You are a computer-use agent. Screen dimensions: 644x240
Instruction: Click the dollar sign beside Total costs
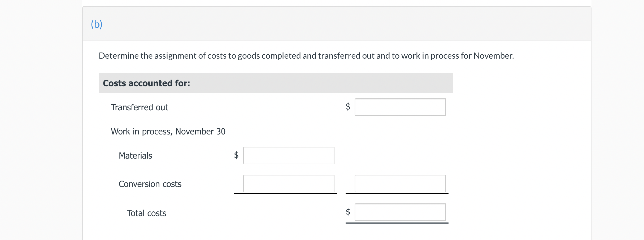click(348, 212)
